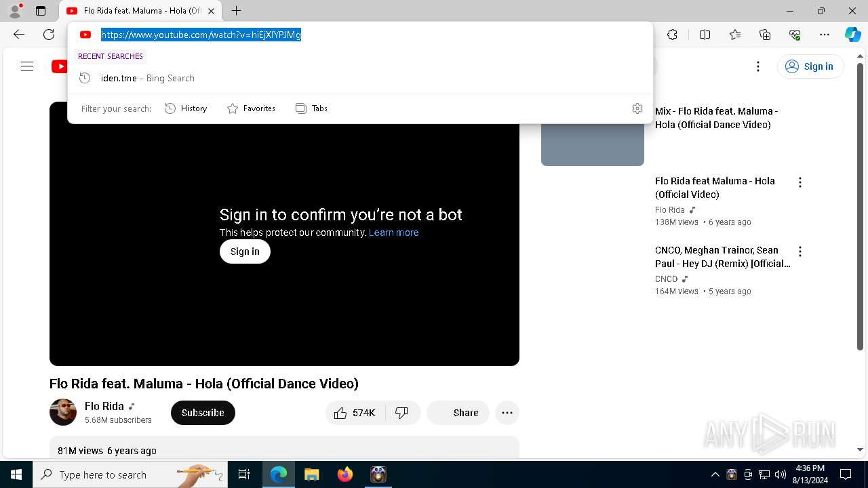This screenshot has height=488, width=868.
Task: Filter address bar search by Tabs
Action: click(311, 108)
